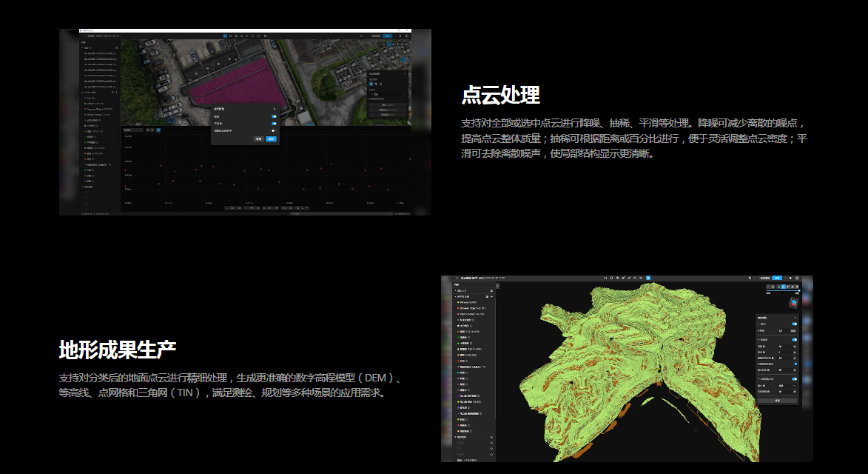Toggle the second switch in the popup dialog

pyautogui.click(x=274, y=124)
